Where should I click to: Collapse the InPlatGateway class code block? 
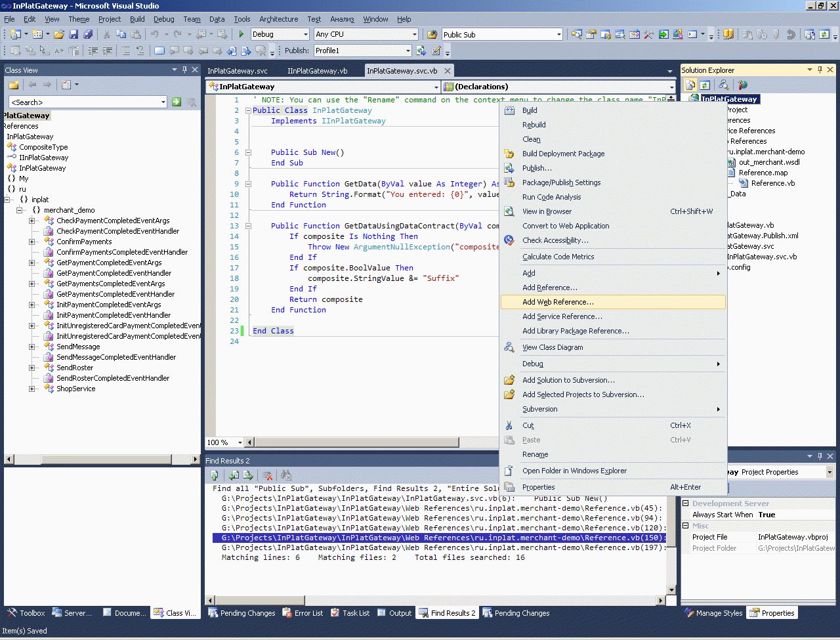(249, 110)
